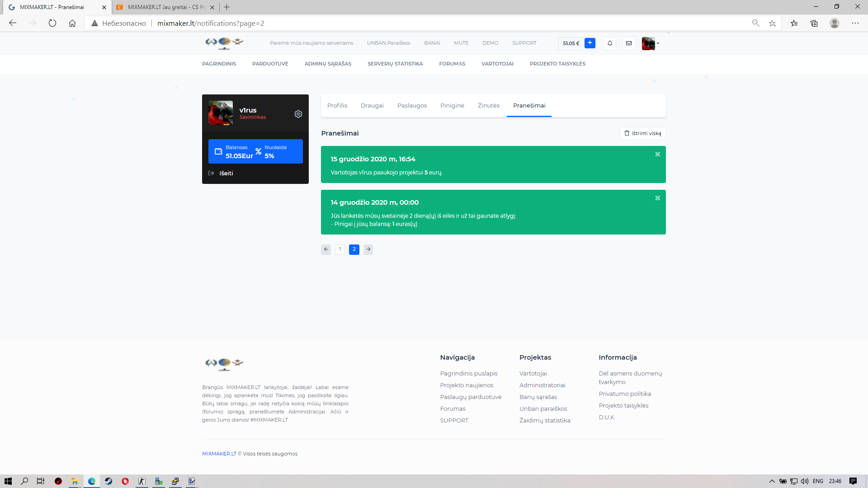This screenshot has height=488, width=868.
Task: Open SERVERIŲ STATISTIKA menu item
Action: point(395,64)
